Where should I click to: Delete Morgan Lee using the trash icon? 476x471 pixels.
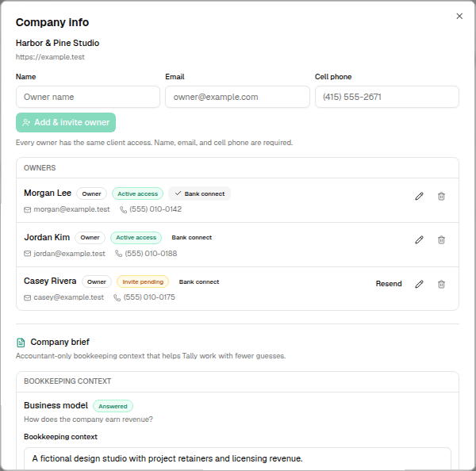click(441, 197)
